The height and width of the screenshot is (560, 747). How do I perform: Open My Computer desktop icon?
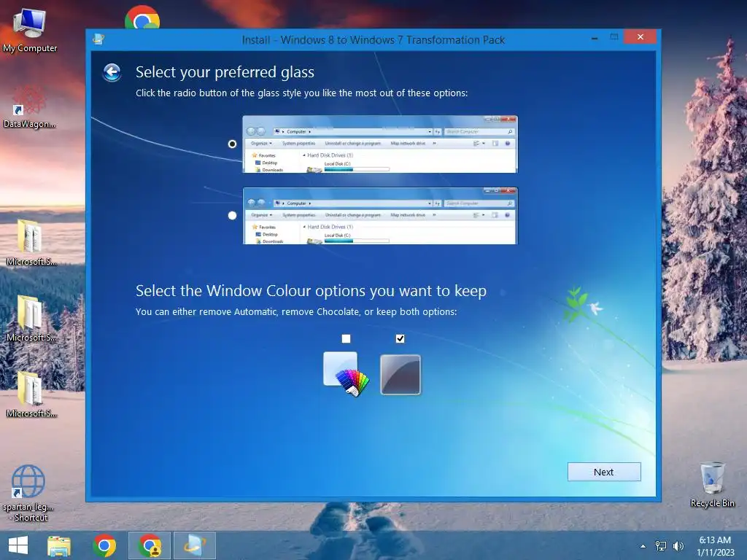point(29,30)
